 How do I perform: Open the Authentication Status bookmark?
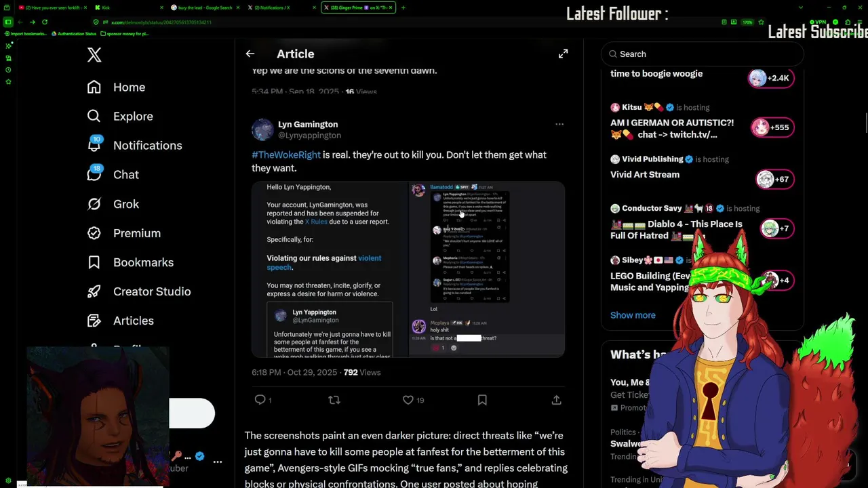(x=74, y=33)
